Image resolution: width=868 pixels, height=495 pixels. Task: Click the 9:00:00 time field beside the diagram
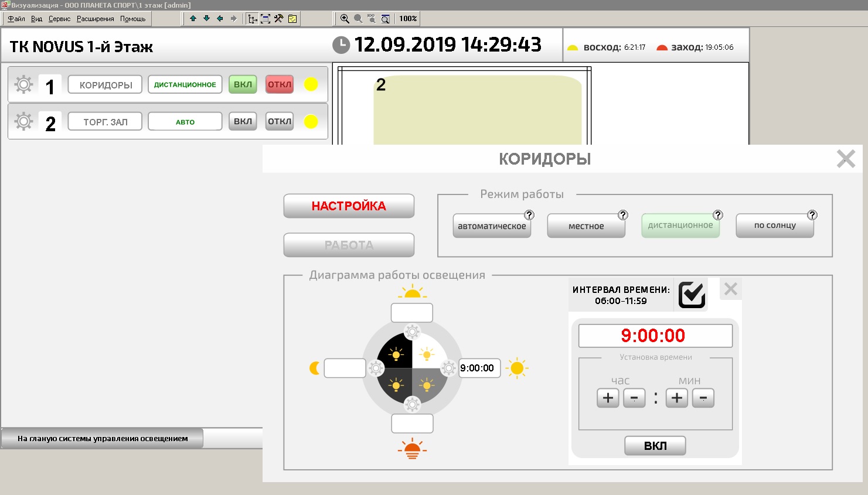pyautogui.click(x=479, y=368)
